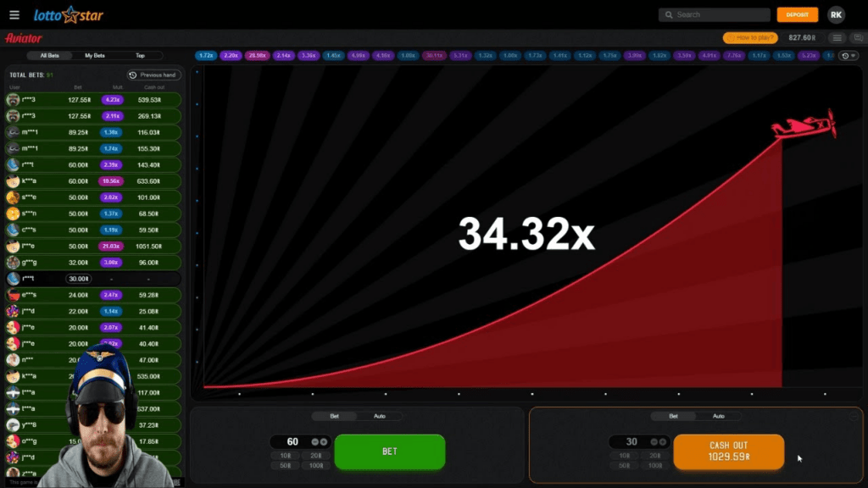The width and height of the screenshot is (868, 488).
Task: Switch the left bet panel to Auto
Action: (x=379, y=416)
